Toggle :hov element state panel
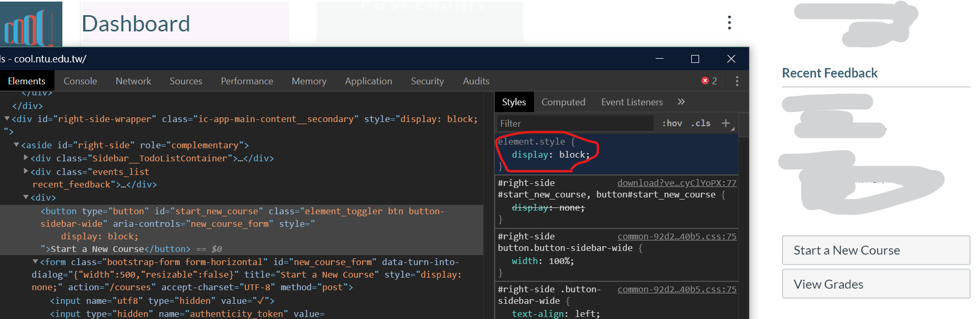The width and height of the screenshot is (980, 319). [672, 124]
